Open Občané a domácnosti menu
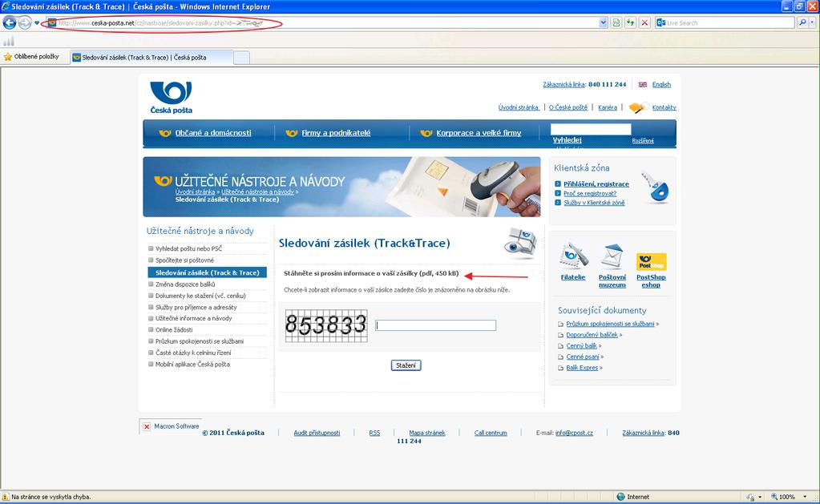The height and width of the screenshot is (504, 820). (213, 133)
